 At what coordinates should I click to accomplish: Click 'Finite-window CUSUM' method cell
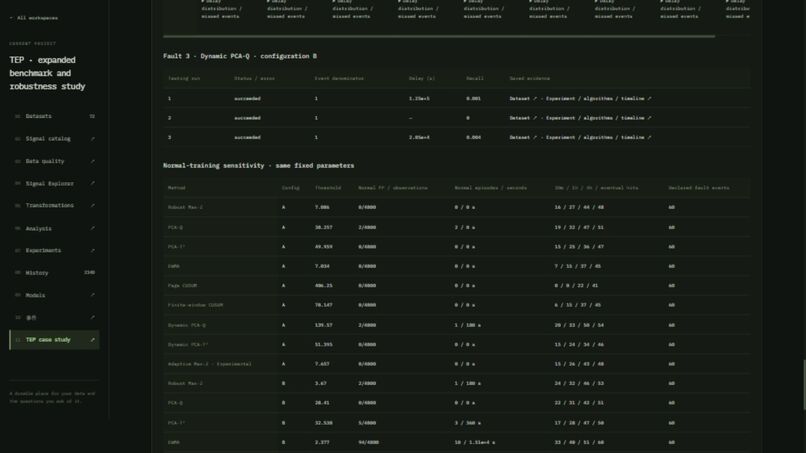(x=195, y=305)
